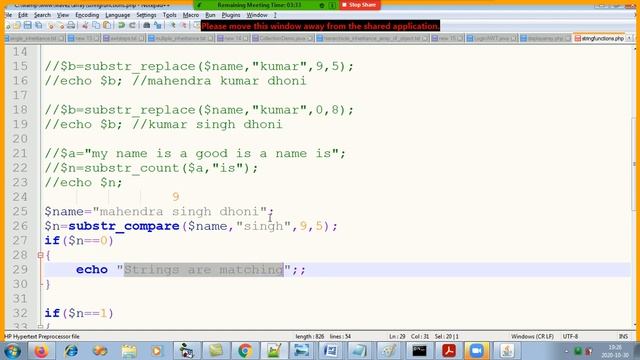
Task: Click the Print toolbar icon
Action: 71,25
